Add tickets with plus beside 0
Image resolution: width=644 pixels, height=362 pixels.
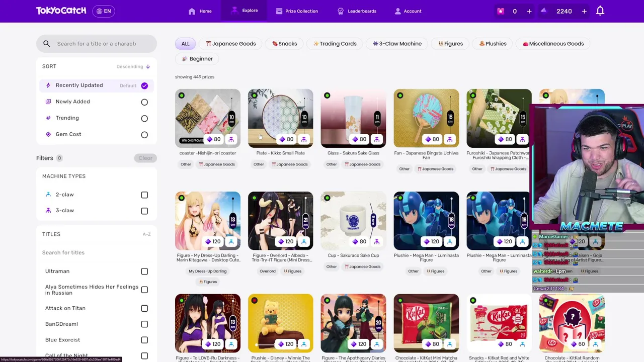pos(529,11)
